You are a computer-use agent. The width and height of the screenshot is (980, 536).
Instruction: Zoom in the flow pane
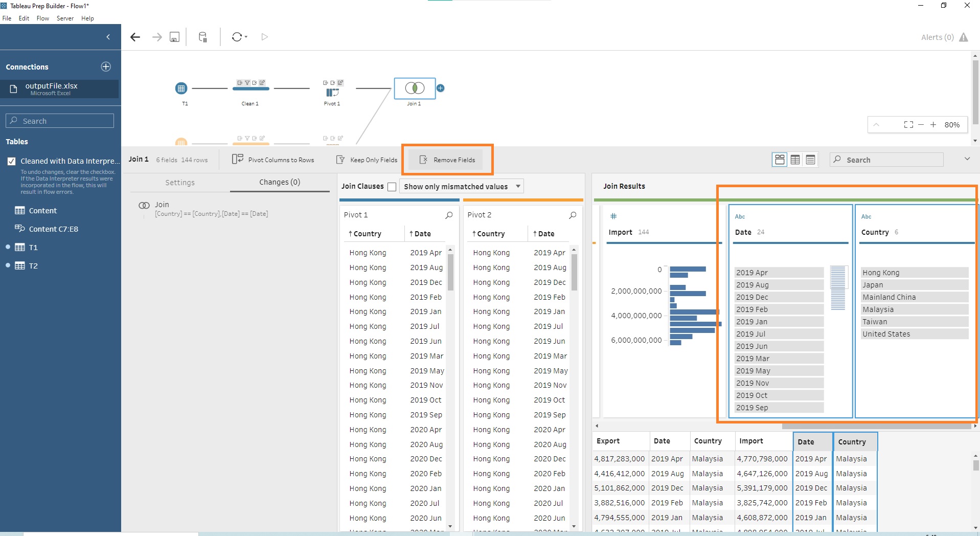(933, 124)
